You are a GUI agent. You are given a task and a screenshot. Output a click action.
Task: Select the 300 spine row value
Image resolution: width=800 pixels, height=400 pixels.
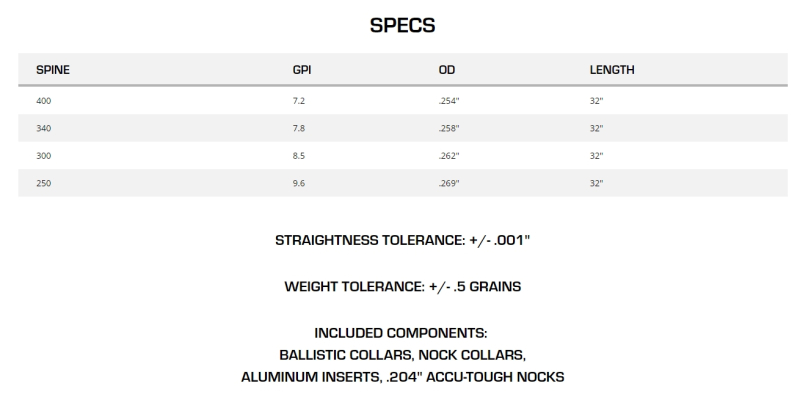coord(43,157)
